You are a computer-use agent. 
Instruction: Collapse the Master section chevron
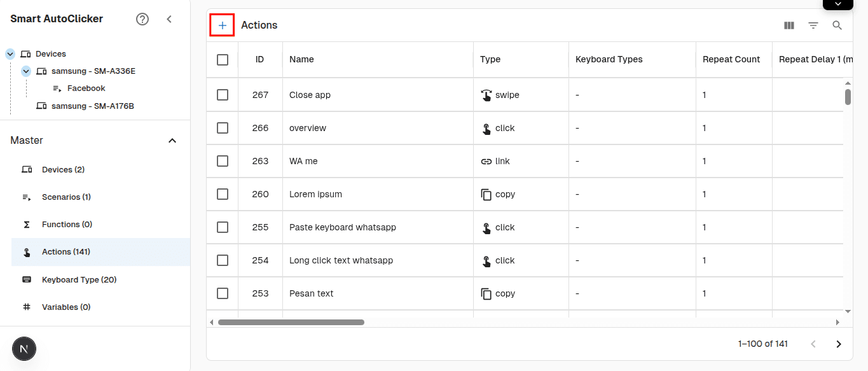tap(172, 140)
